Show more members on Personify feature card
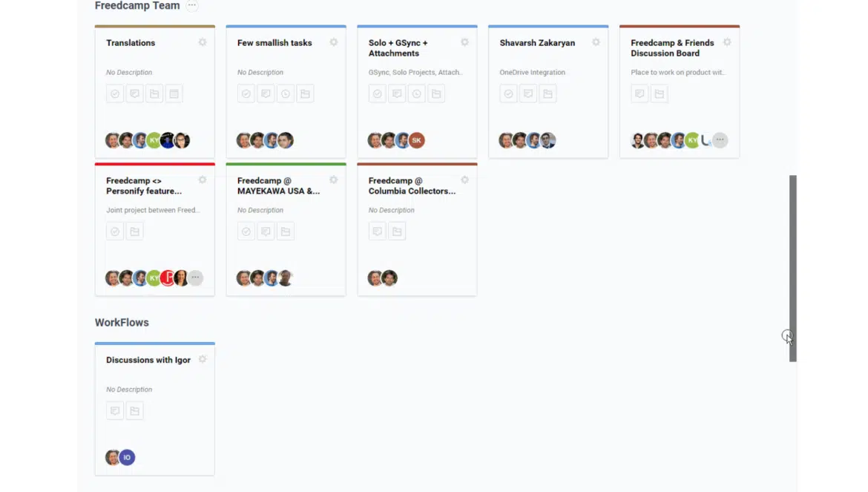868x492 pixels. coord(195,278)
